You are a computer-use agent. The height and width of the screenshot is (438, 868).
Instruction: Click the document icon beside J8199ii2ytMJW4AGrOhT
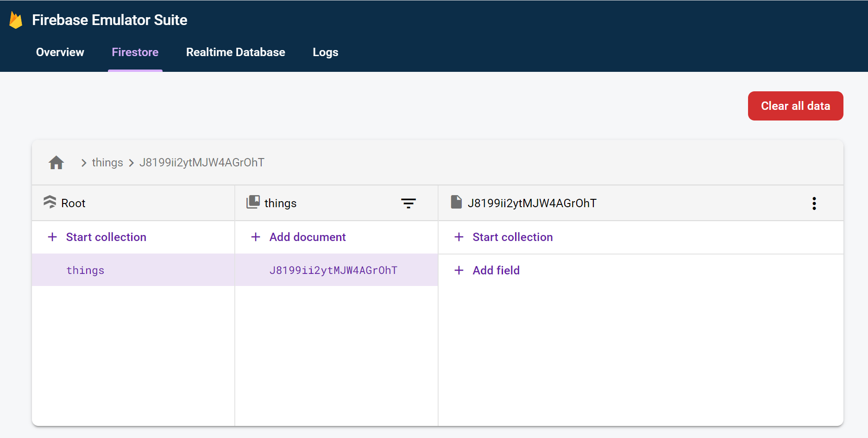coord(456,203)
